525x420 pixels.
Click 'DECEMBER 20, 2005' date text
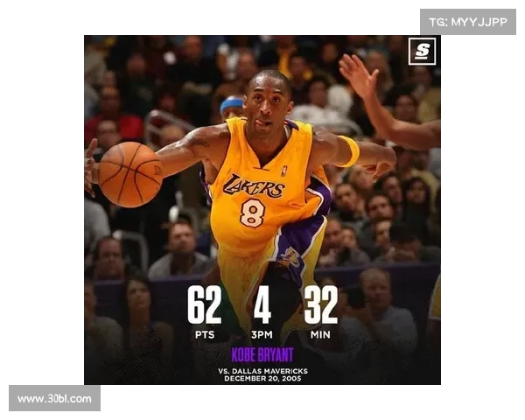(262, 379)
